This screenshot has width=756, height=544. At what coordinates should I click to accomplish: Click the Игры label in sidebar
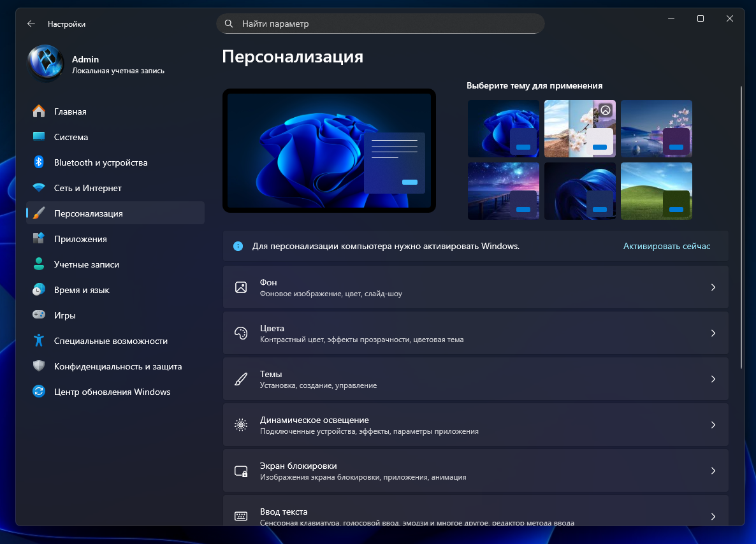64,315
